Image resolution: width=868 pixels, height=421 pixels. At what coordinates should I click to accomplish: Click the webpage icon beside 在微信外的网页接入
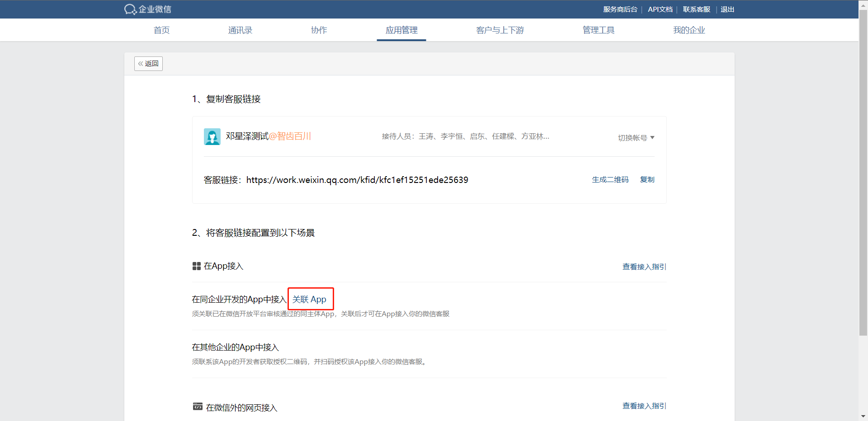(x=198, y=407)
